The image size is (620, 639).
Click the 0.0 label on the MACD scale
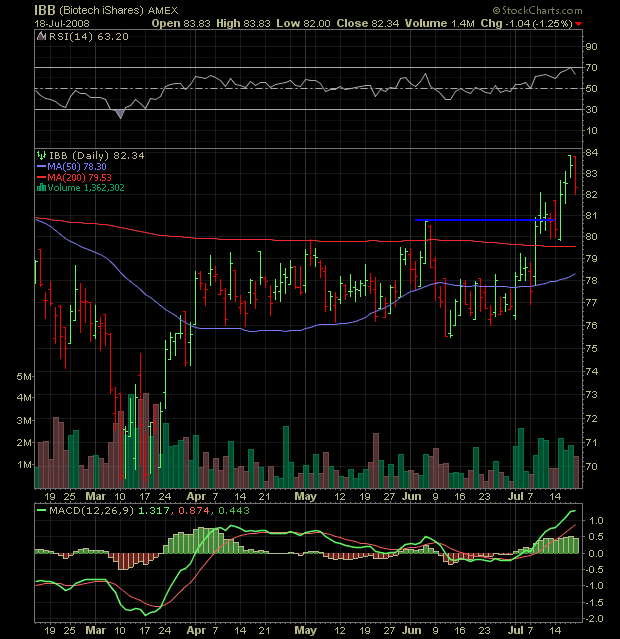595,553
